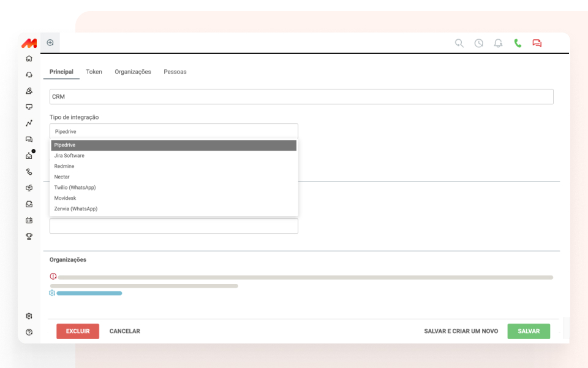Click the red EXCLUIR button
Viewport: 588px width, 368px height.
[77, 331]
